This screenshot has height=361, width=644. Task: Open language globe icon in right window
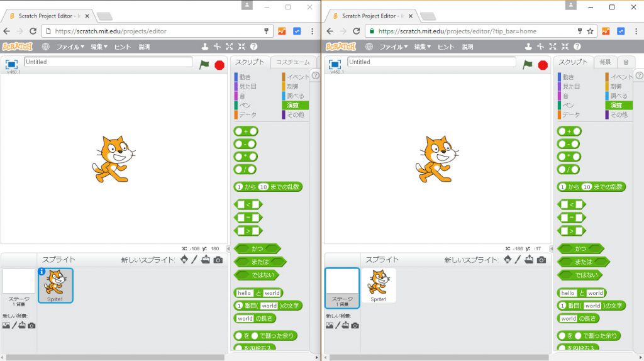click(369, 47)
